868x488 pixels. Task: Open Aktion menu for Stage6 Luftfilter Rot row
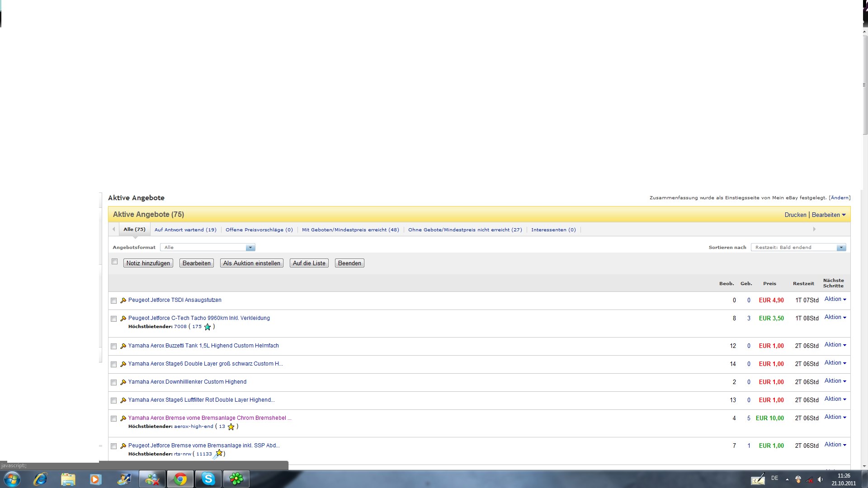point(835,399)
